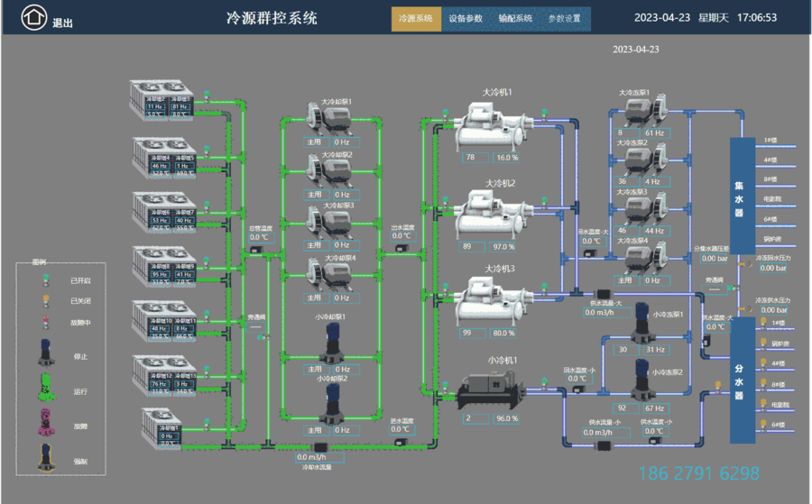
Task: Click the 97.0 % load field of 大冷机2
Action: pos(503,246)
